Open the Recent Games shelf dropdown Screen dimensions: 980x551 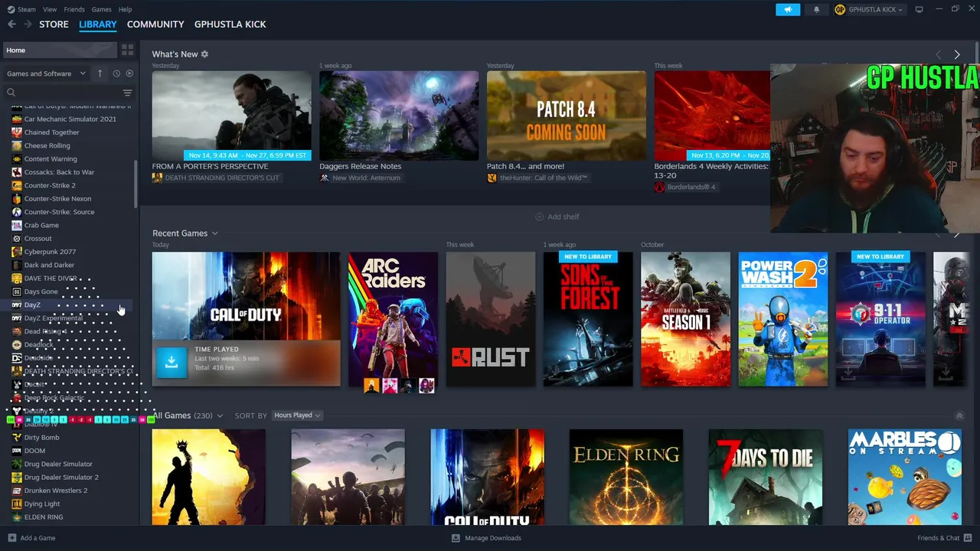pos(214,233)
